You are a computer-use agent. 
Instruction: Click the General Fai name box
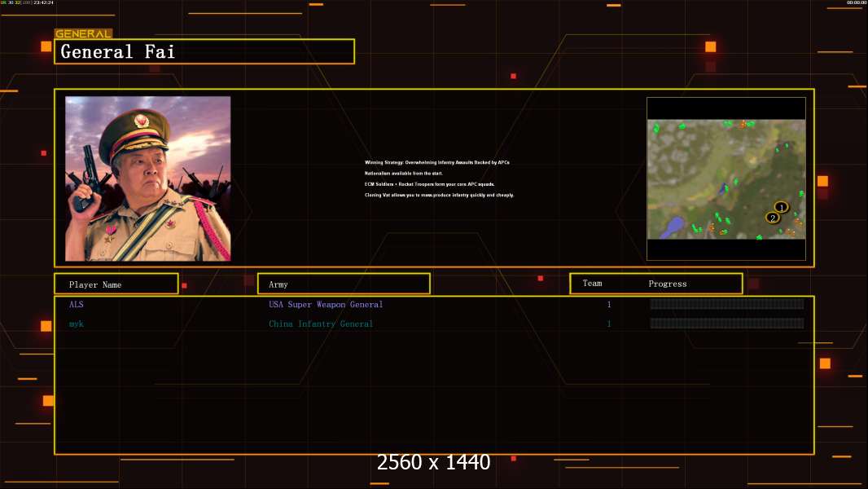coord(204,51)
